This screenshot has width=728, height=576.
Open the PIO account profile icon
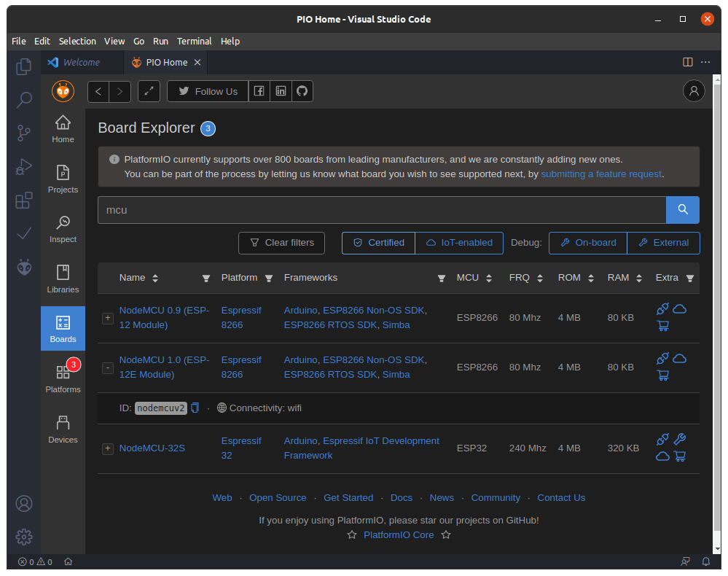click(x=694, y=91)
